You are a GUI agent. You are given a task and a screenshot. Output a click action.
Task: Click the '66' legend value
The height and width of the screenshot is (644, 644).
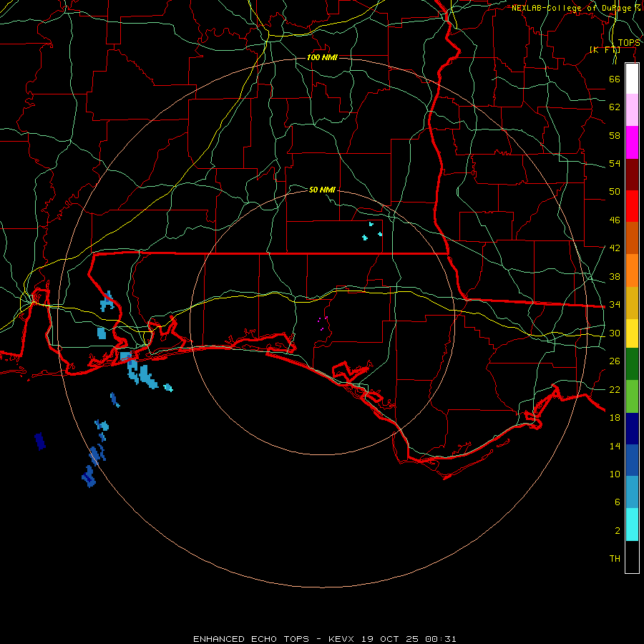(615, 79)
